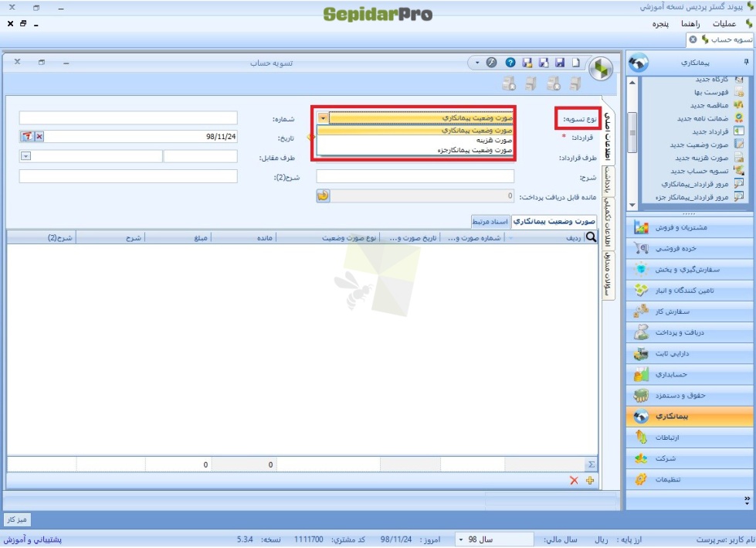The height and width of the screenshot is (548, 756).
Task: Open the سفارش کار module
Action: [690, 311]
